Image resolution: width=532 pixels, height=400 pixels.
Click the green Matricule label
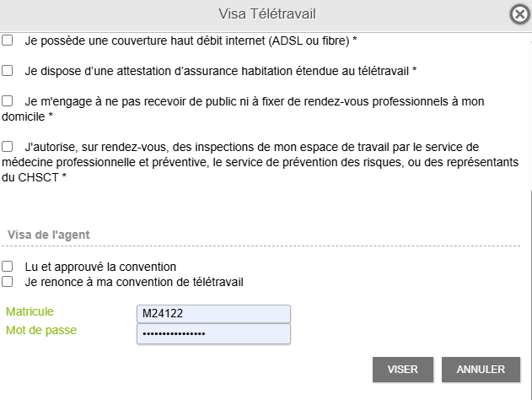30,311
